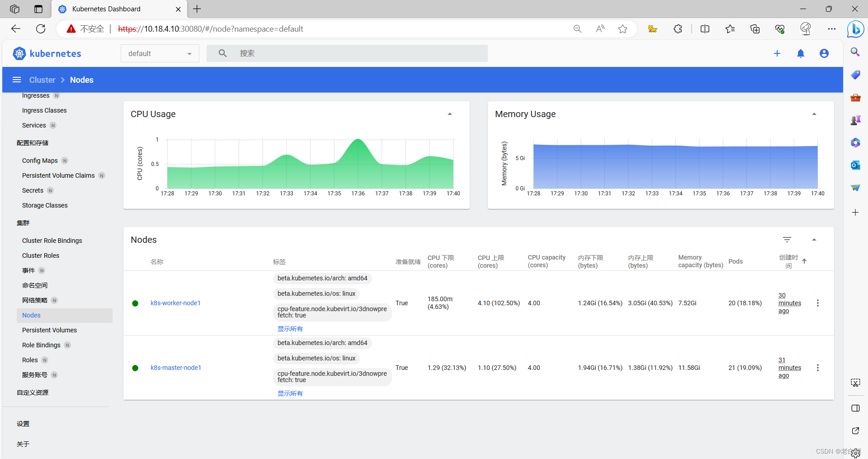Sort by creation time arrow

pos(804,261)
